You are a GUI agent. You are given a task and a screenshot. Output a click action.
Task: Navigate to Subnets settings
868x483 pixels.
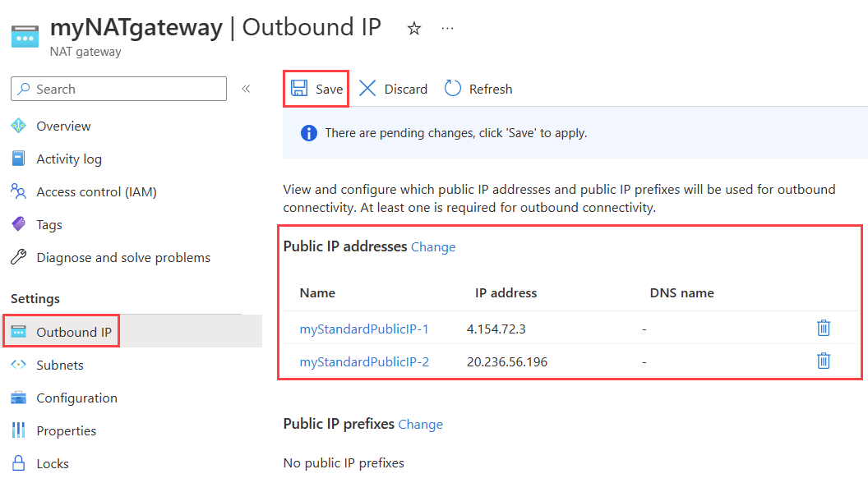point(60,365)
